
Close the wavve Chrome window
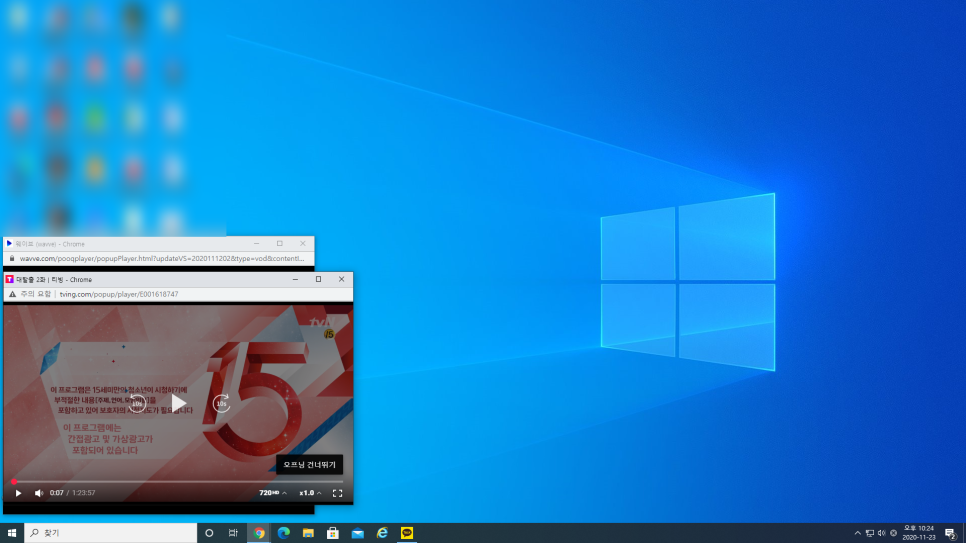[302, 243]
